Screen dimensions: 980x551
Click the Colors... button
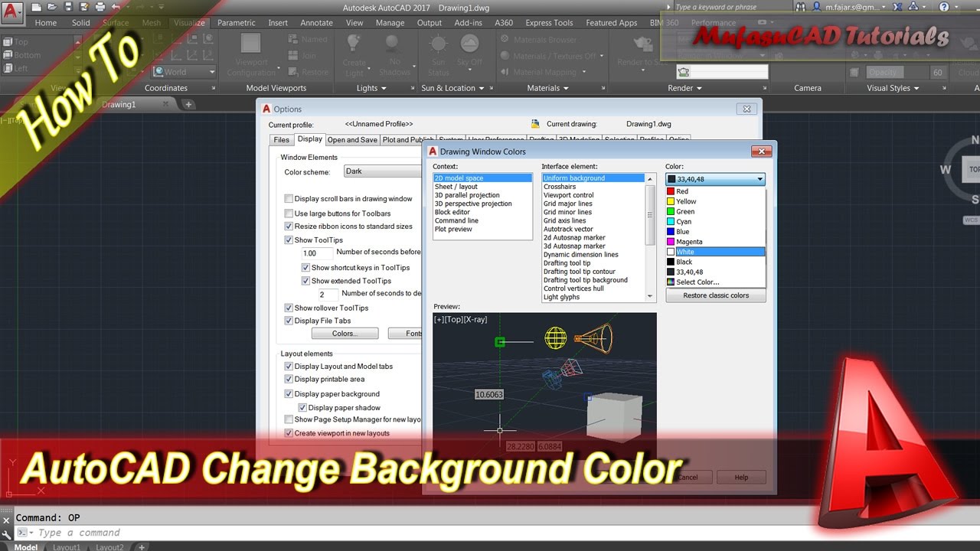(345, 334)
